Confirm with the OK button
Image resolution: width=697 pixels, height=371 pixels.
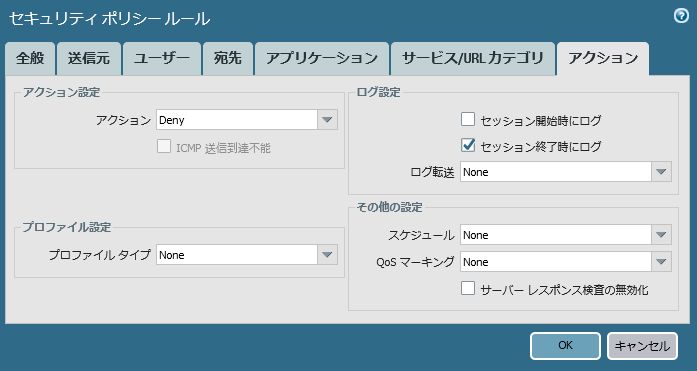point(565,346)
